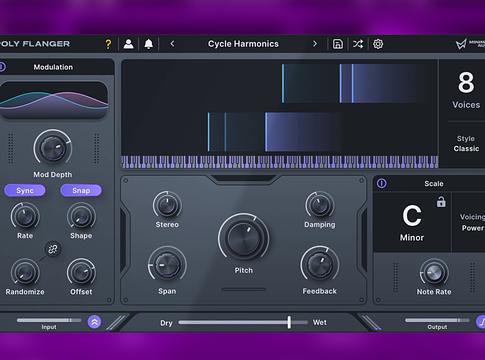The width and height of the screenshot is (485, 360).
Task: Select the C root note display
Action: (x=412, y=216)
